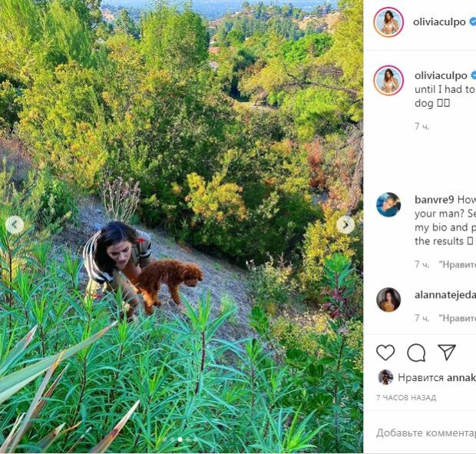Visit the banvre9 username link
The width and height of the screenshot is (476, 454).
(434, 200)
